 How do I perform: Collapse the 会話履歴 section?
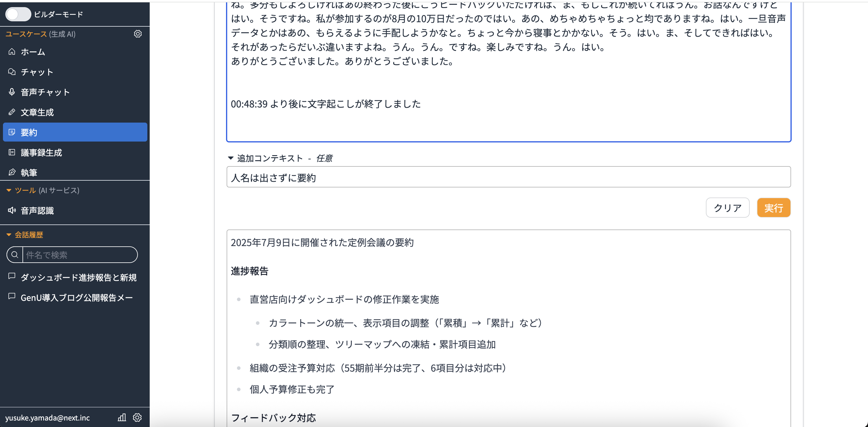[x=9, y=235]
